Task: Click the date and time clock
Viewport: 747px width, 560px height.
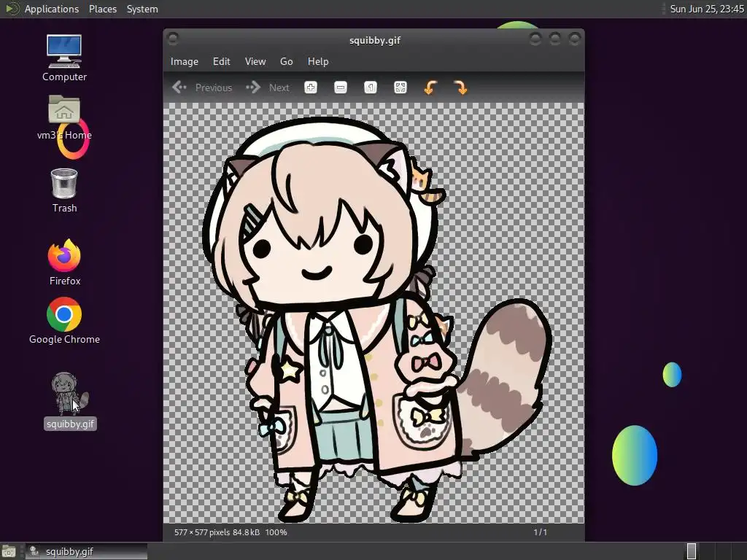Action: pos(706,9)
